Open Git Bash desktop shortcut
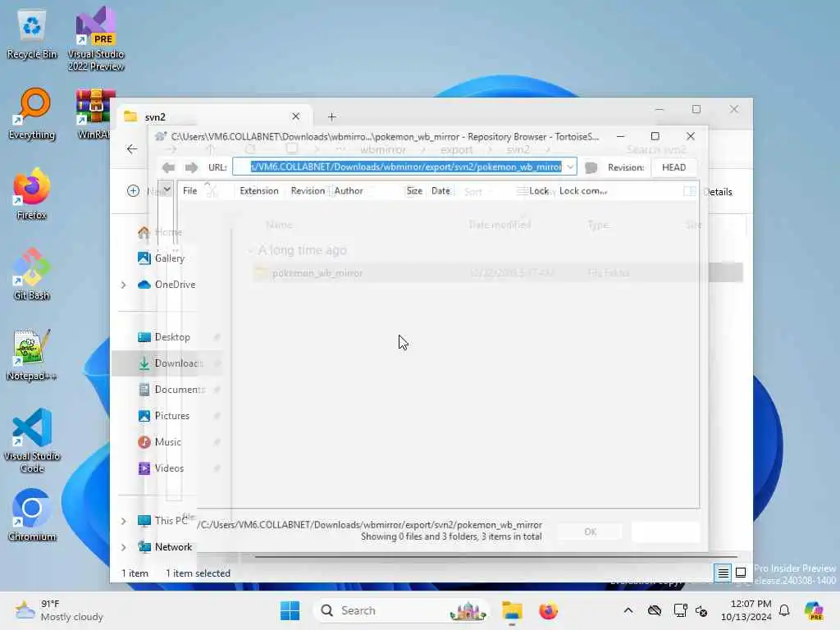The height and width of the screenshot is (630, 840). click(x=32, y=274)
